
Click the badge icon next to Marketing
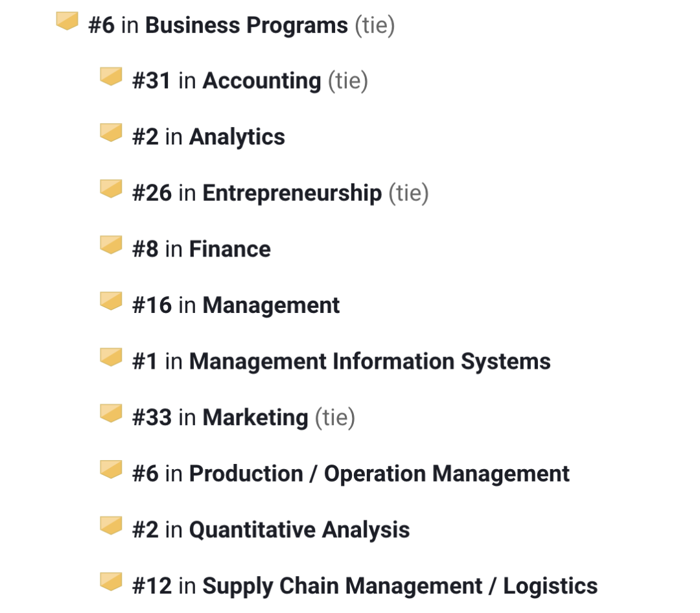point(111,413)
